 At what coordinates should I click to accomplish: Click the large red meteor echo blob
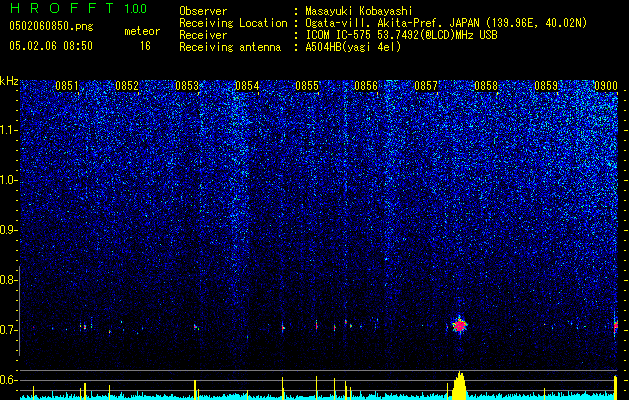(x=460, y=325)
